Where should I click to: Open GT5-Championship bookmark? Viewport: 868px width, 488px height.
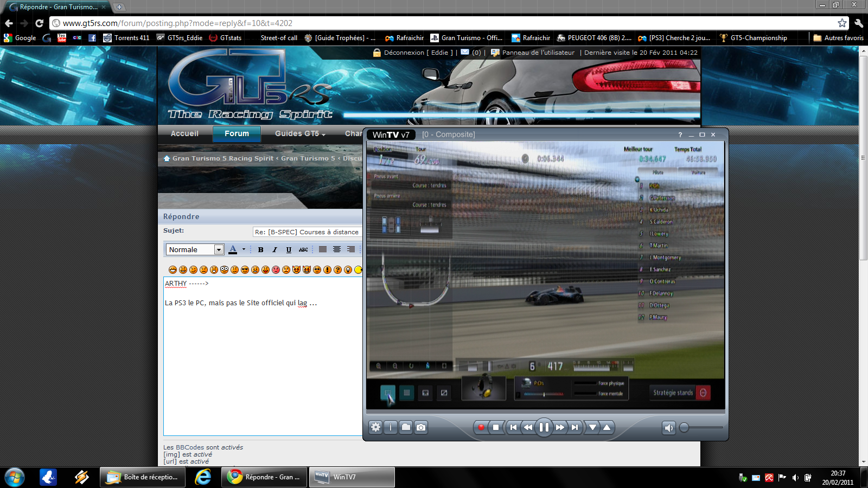[753, 38]
